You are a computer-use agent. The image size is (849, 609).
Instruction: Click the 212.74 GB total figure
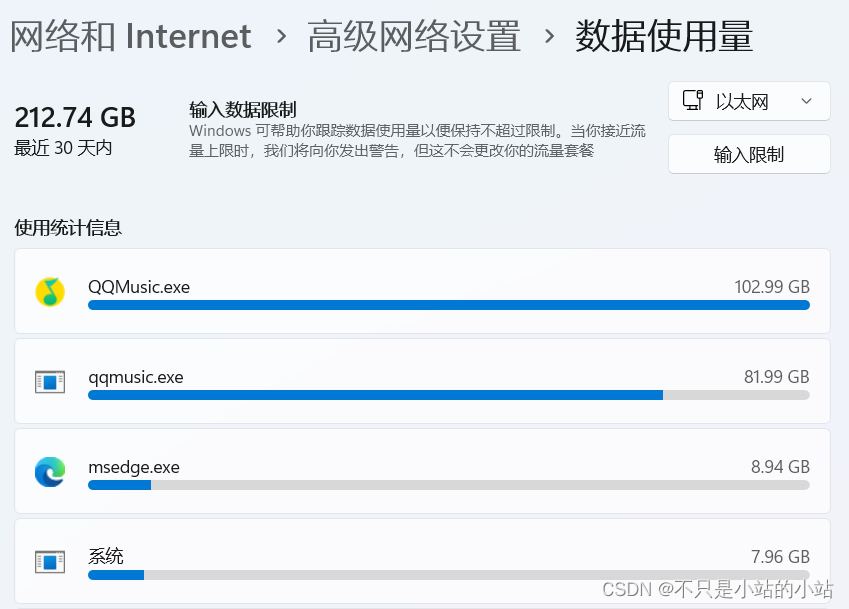pyautogui.click(x=74, y=117)
